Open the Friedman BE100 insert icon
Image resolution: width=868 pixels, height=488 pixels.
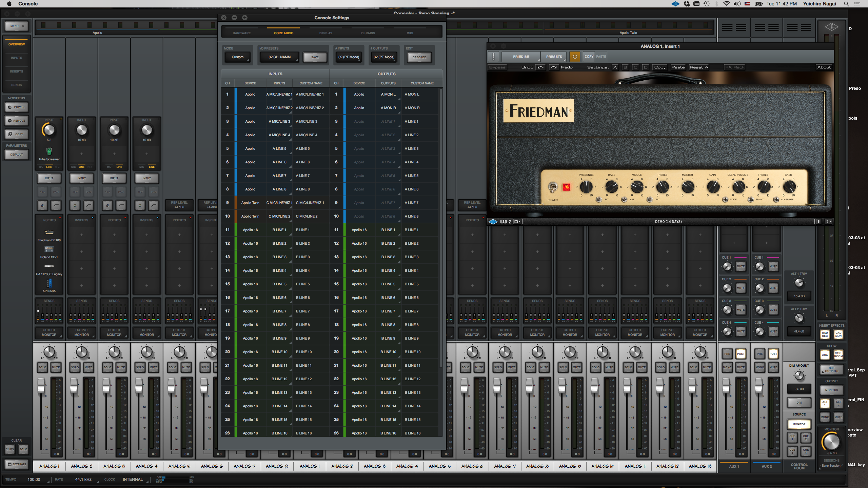[x=49, y=232]
